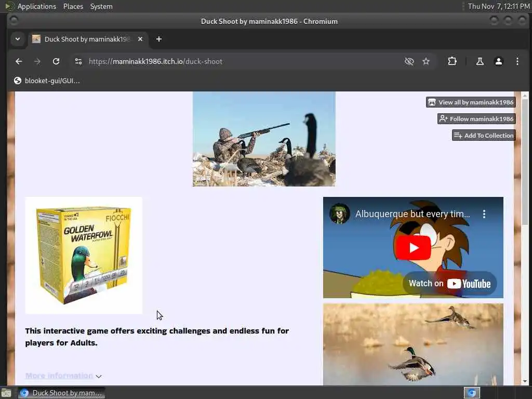Screen dimensions: 532x399
Task: Open the hunter with geese banner image
Action: tap(264, 139)
